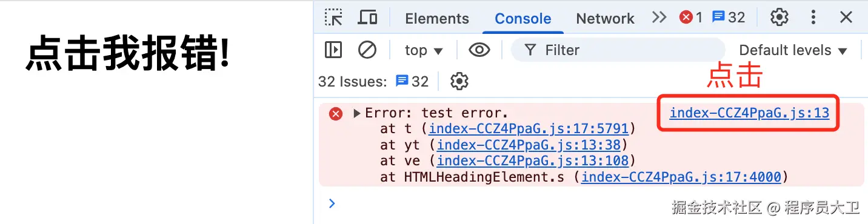Focus the console Filter input field
The height and width of the screenshot is (224, 868).
pos(618,50)
